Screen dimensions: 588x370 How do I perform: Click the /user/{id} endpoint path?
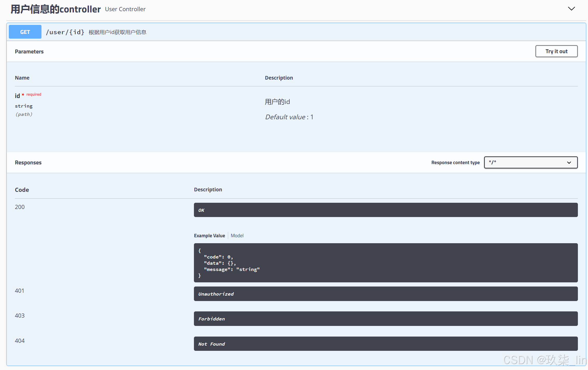point(65,32)
